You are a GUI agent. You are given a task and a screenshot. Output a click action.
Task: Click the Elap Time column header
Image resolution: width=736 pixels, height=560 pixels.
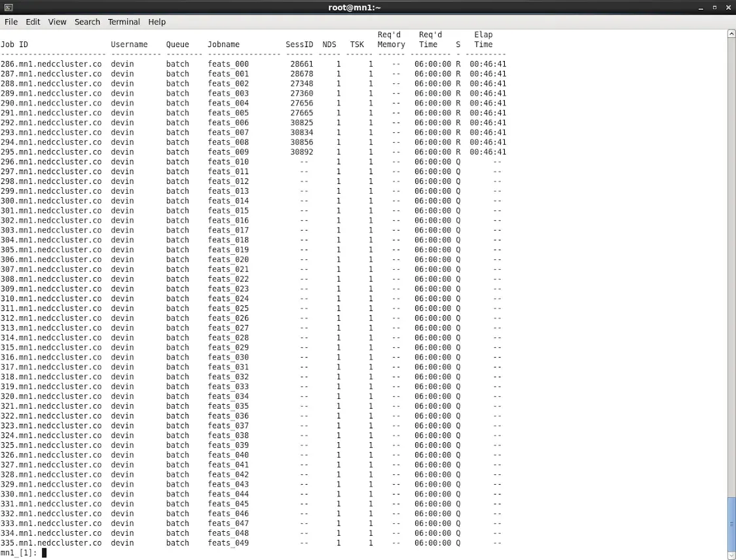tap(483, 39)
